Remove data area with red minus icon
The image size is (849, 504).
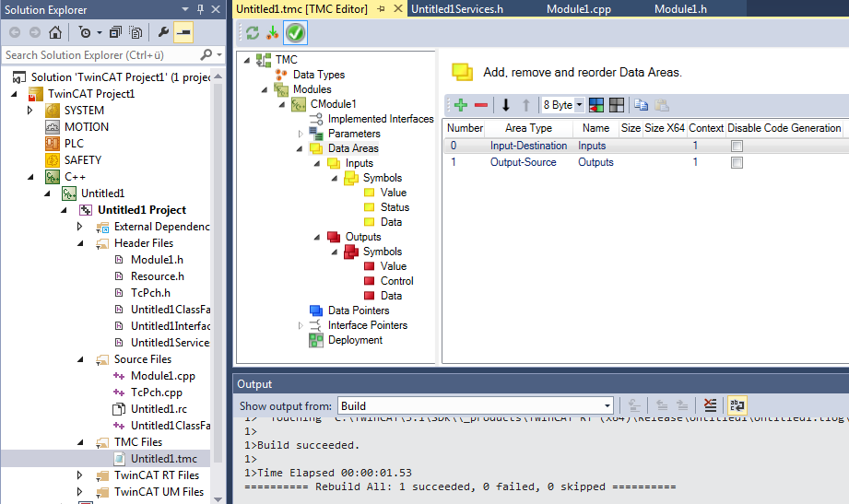coord(481,105)
